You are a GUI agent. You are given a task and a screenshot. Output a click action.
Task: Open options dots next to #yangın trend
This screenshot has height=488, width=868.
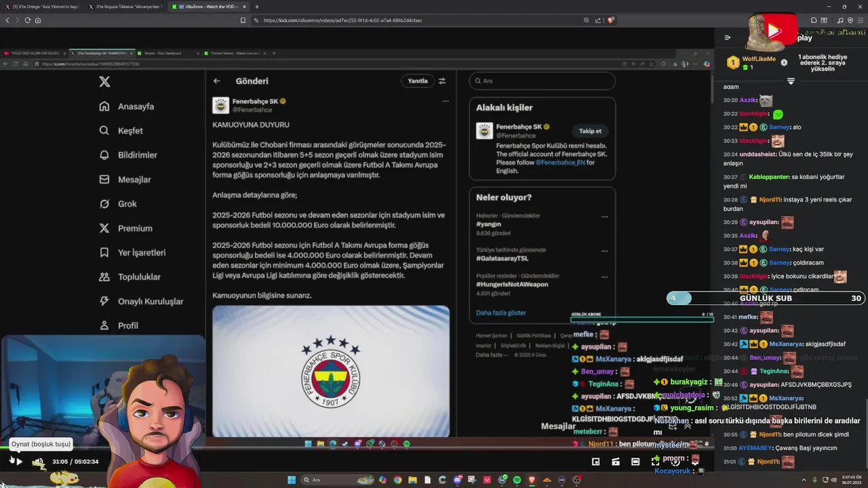(604, 217)
